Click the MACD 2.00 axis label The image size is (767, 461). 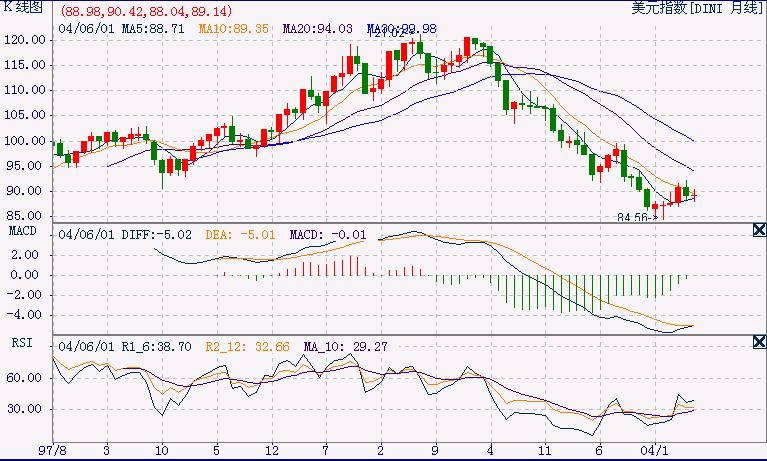coord(24,254)
